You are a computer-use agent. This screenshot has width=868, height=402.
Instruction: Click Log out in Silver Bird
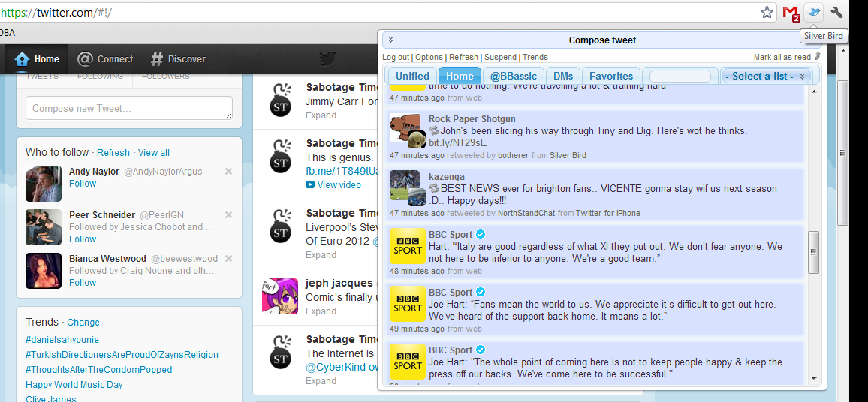(x=396, y=57)
